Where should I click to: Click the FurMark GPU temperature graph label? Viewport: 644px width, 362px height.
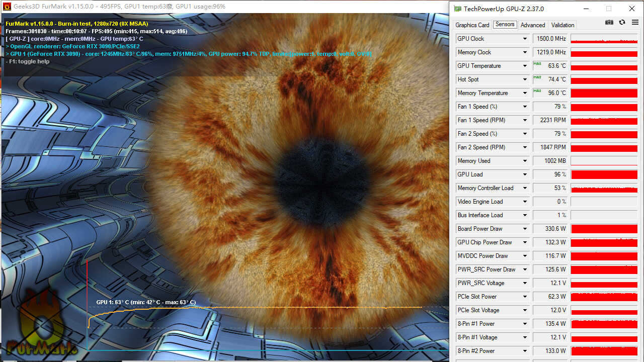(x=146, y=303)
